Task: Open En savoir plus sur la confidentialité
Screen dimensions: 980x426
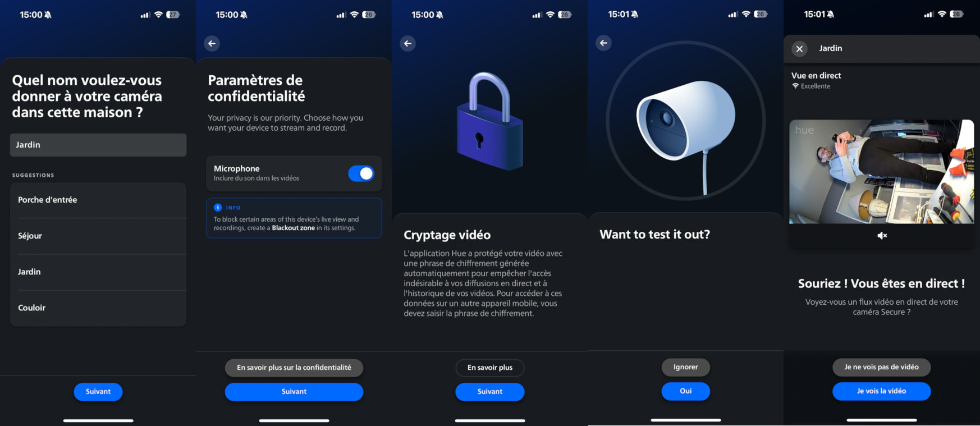Action: (294, 368)
